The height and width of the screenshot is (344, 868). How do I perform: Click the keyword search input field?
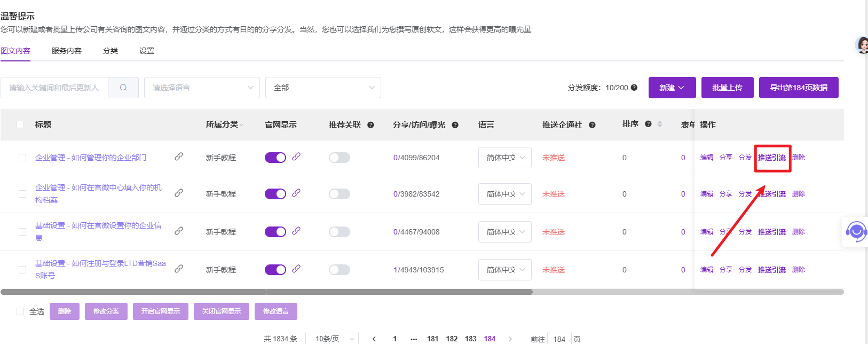coord(54,88)
